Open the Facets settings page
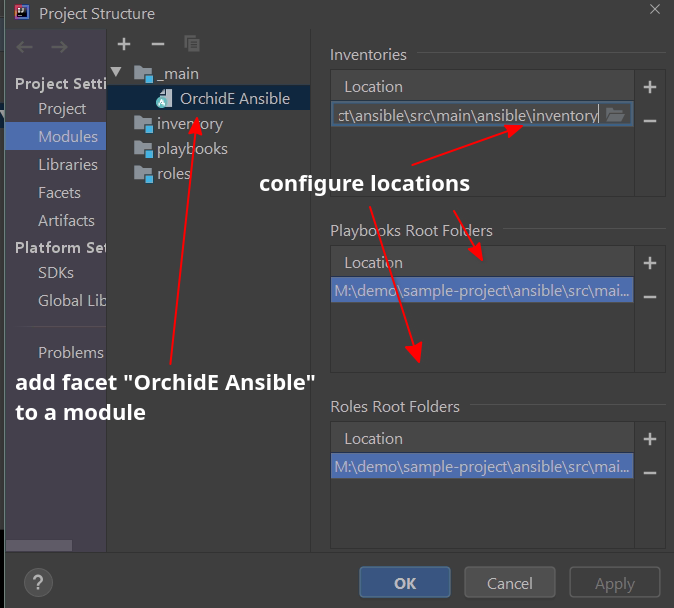Screen dimensions: 674x608 click(x=59, y=193)
